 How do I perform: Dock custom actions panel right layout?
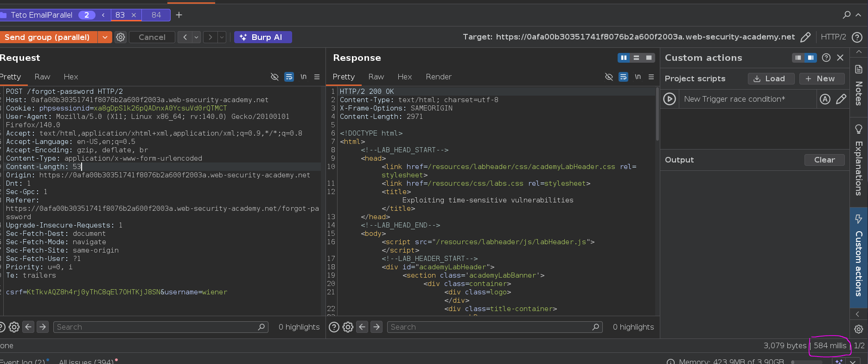tap(811, 58)
